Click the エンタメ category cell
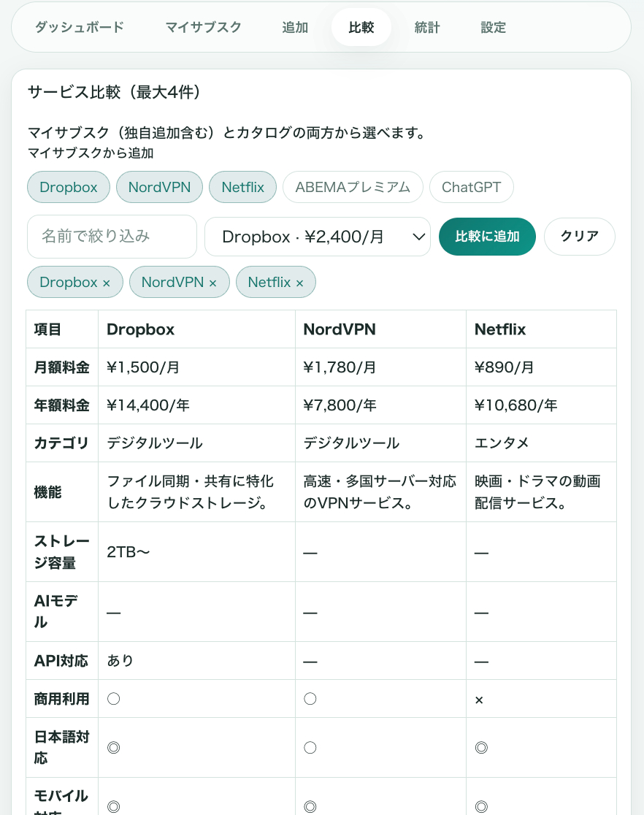Screen dimensions: 644x815 click(541, 443)
